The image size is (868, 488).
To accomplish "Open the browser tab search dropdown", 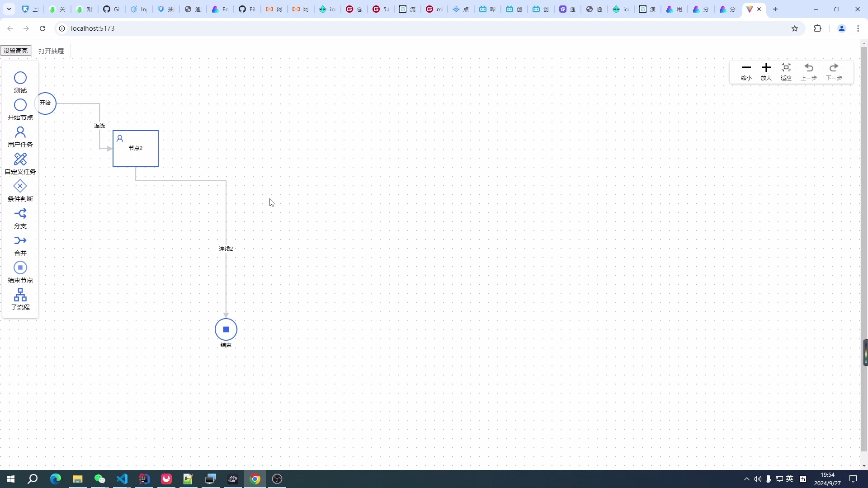I will 9,9.
